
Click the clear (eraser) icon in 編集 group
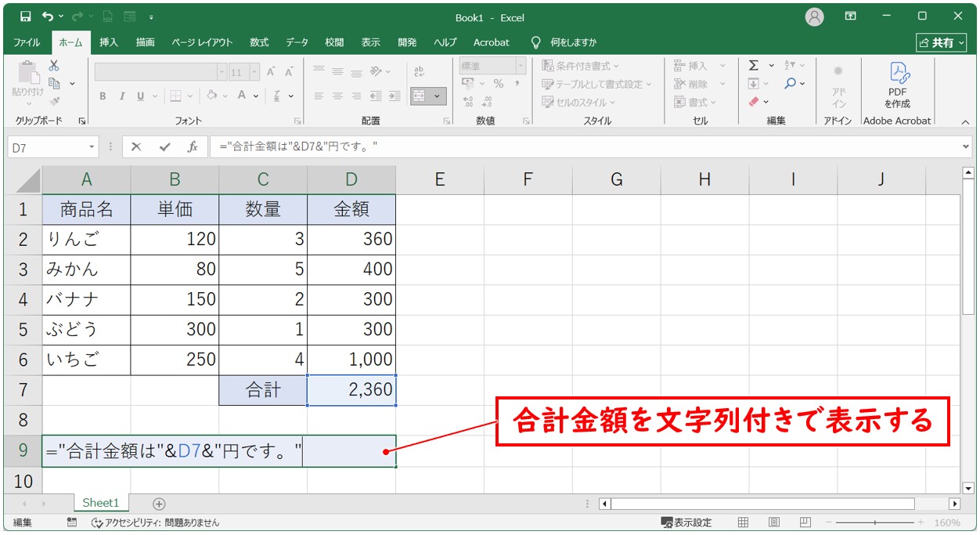pos(752,100)
